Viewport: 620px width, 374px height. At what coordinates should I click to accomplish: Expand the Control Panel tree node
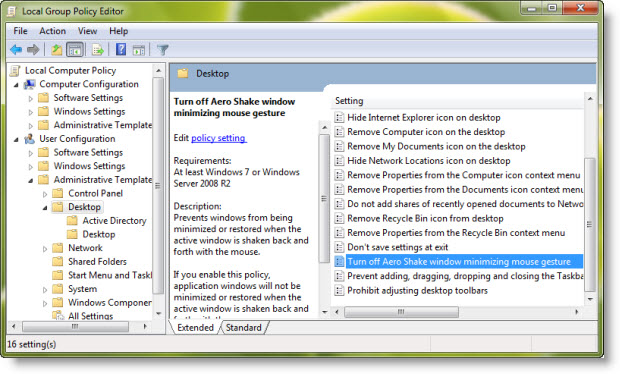[45, 194]
